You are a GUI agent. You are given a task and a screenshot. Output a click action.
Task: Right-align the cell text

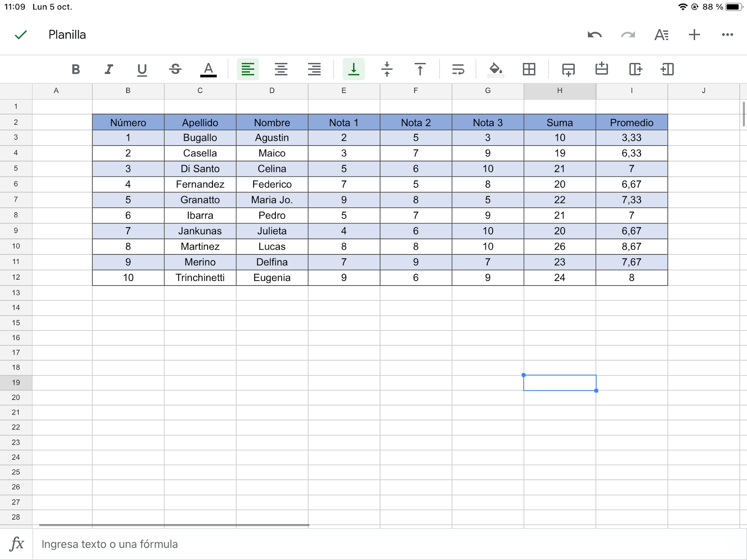(x=314, y=69)
